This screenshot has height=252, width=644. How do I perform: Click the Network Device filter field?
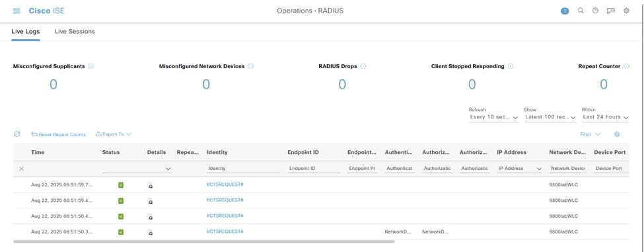point(568,169)
